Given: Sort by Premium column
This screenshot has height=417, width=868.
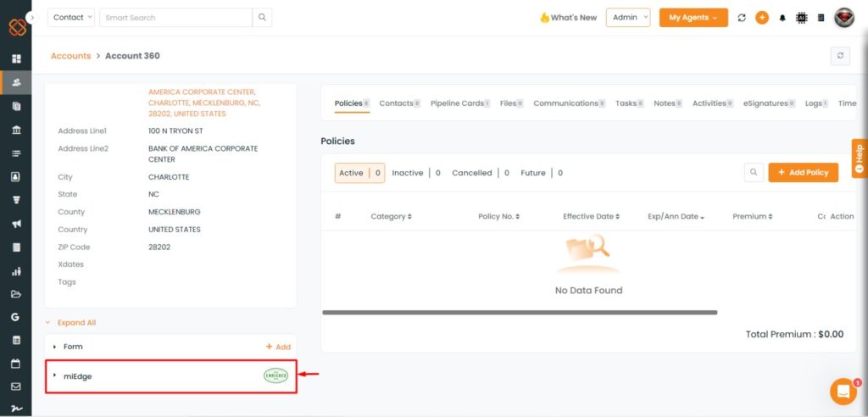Looking at the screenshot, I should [x=753, y=216].
